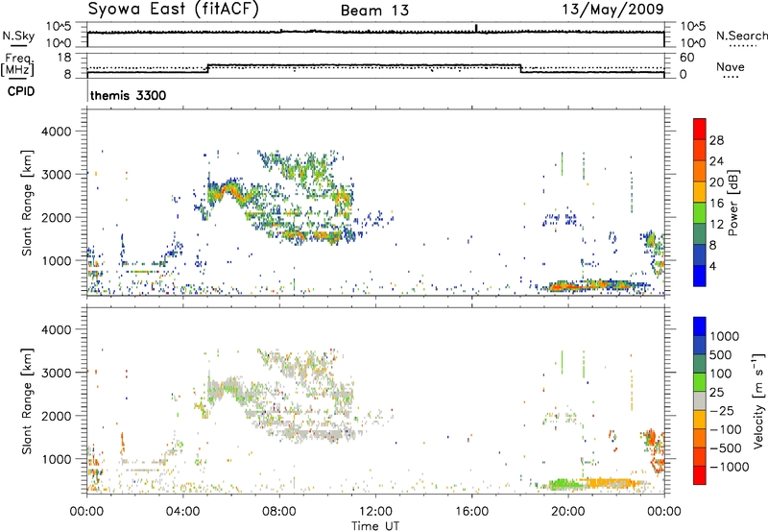Click the noise spike near 16:00 in sky-noise panel
This screenshot has height=532, width=768.
475,28
